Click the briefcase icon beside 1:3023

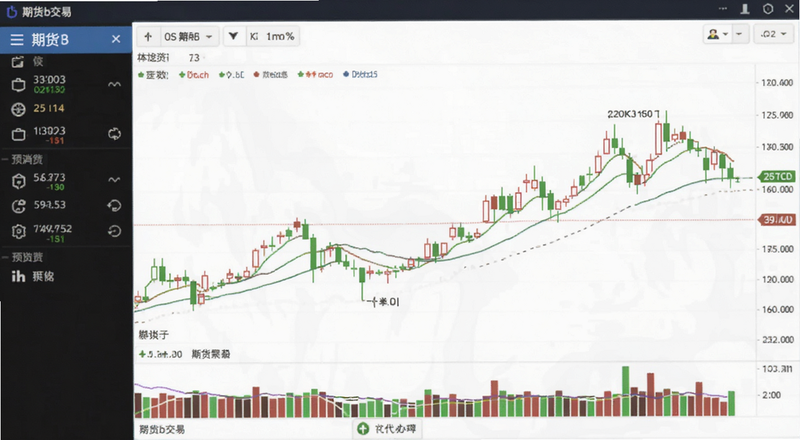click(18, 135)
